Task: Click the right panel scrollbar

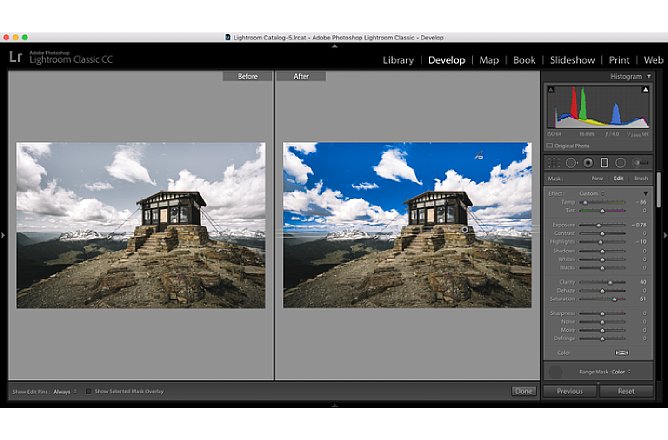Action: click(x=659, y=191)
